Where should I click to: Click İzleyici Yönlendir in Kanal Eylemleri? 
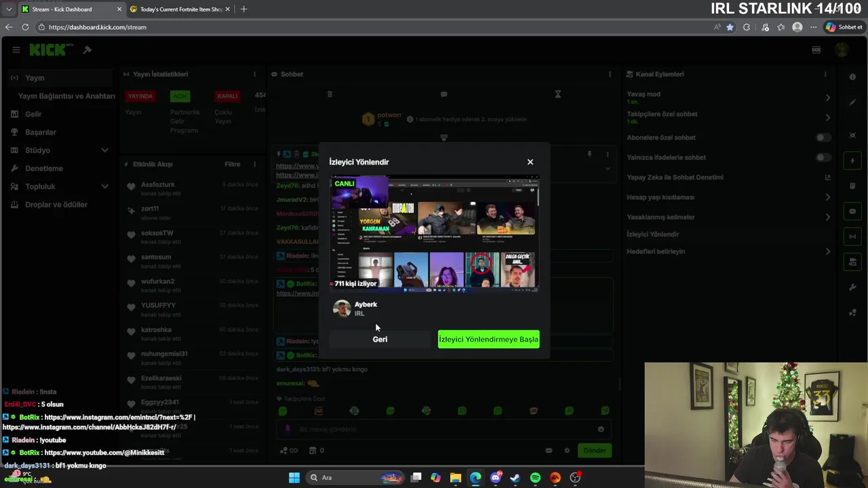tap(652, 235)
